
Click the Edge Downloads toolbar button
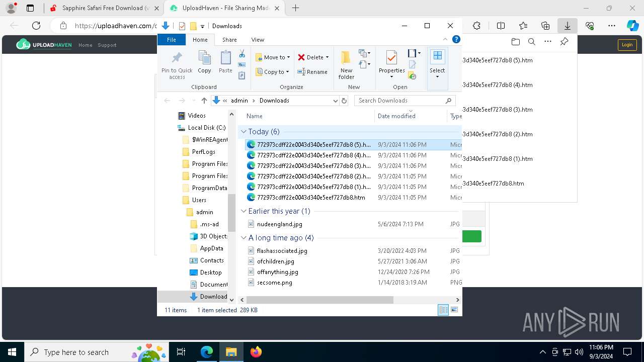tap(567, 26)
